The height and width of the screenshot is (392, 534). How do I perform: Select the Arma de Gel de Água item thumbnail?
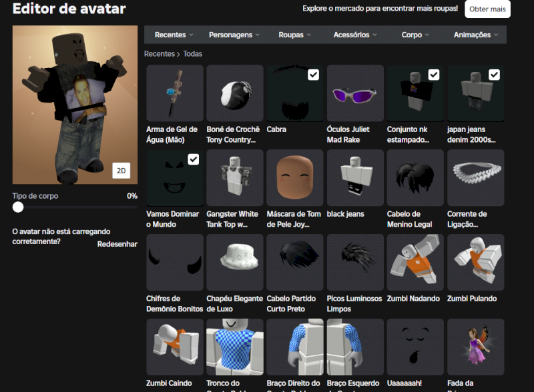pos(175,93)
